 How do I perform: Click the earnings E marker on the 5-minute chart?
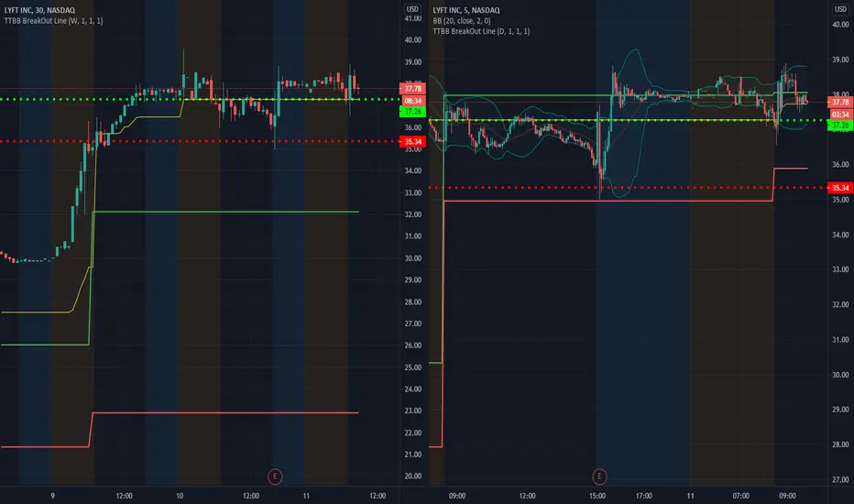click(599, 477)
